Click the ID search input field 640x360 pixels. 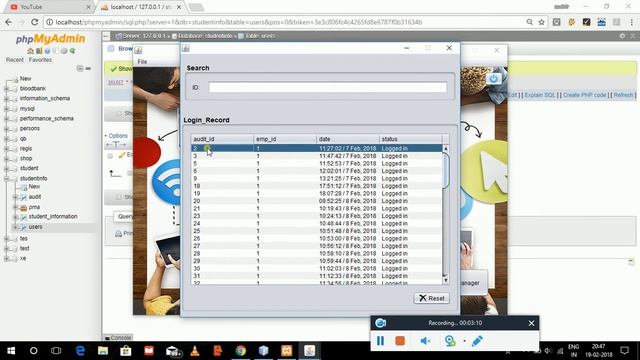[x=327, y=87]
